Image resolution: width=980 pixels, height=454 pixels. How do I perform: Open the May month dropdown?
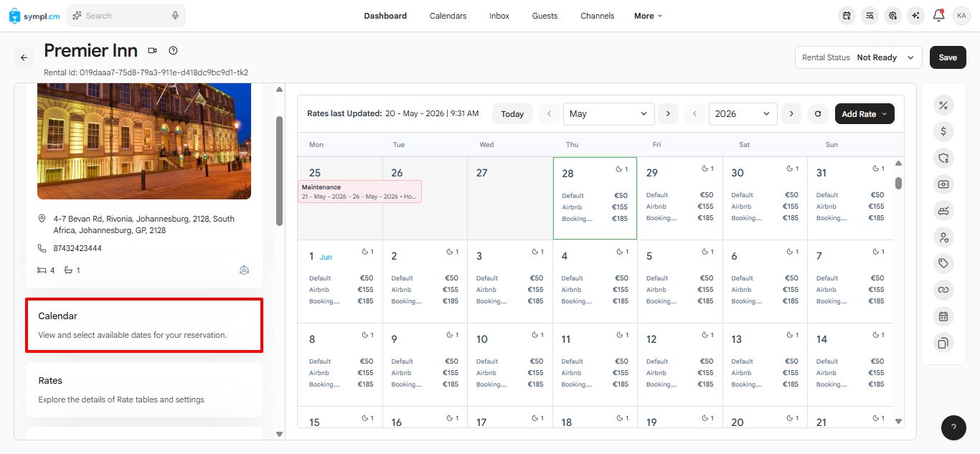coord(609,114)
